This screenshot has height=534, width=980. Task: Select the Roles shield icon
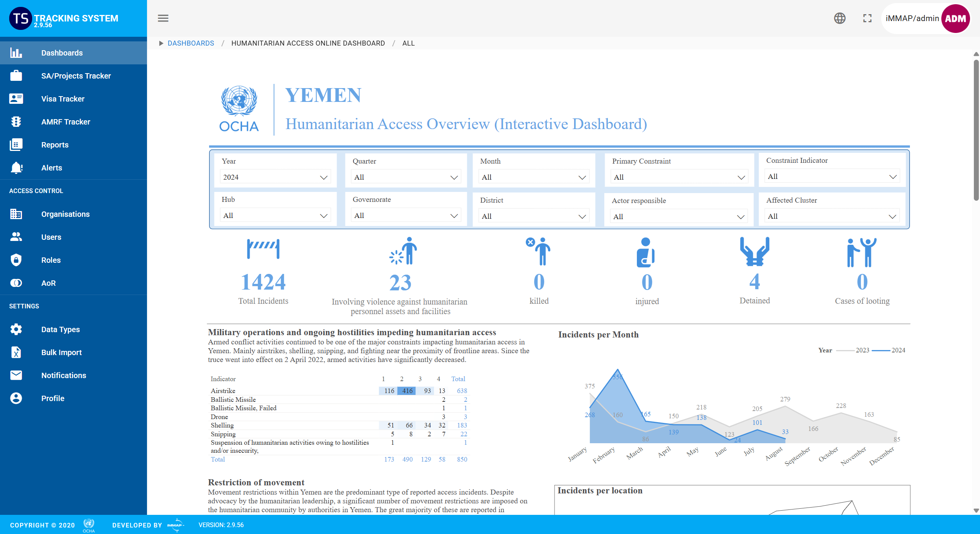pos(16,260)
